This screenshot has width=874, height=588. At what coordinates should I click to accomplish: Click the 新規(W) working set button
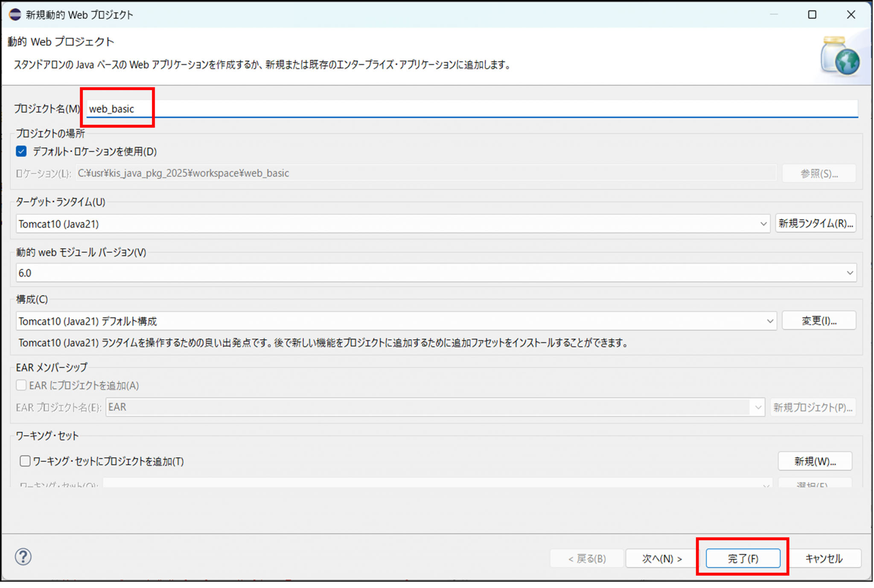point(815,461)
